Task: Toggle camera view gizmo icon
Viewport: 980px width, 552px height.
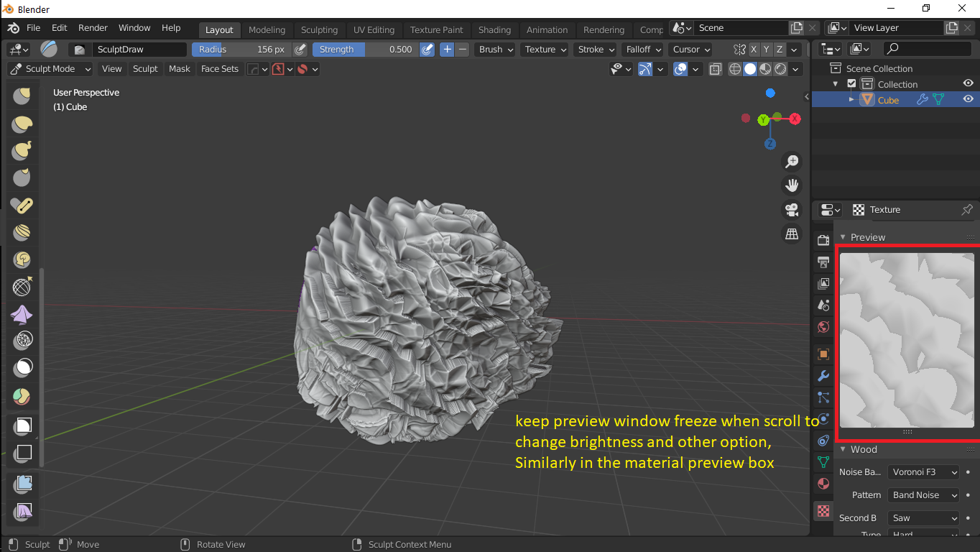Action: (x=792, y=210)
